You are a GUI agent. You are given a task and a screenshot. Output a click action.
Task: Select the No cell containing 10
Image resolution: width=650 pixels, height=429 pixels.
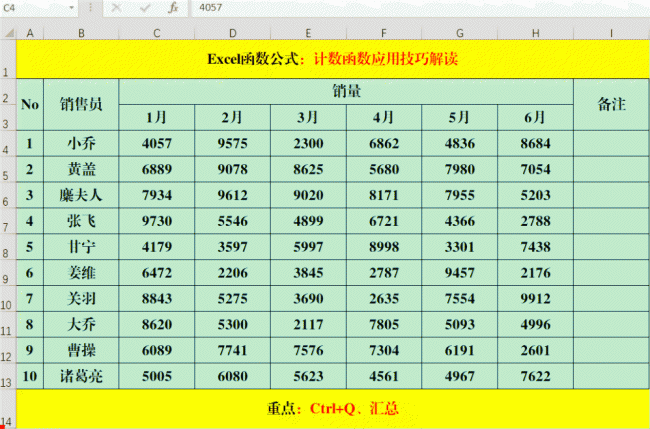click(x=30, y=376)
